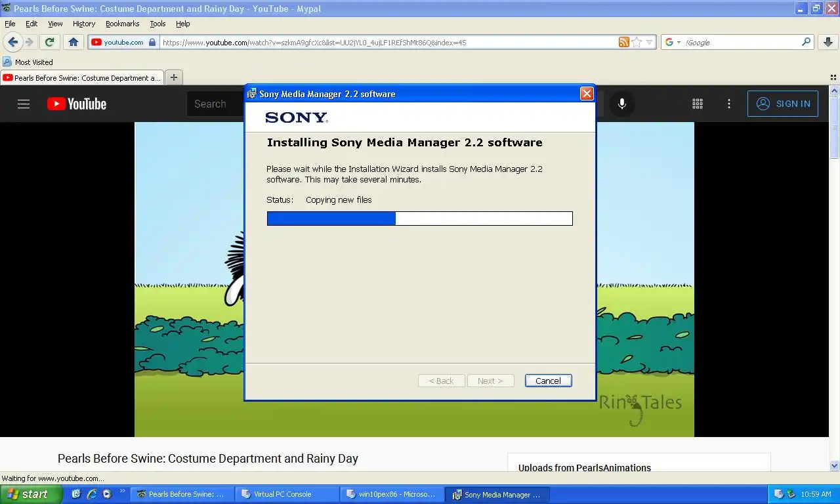Open the Tools menu

point(157,24)
